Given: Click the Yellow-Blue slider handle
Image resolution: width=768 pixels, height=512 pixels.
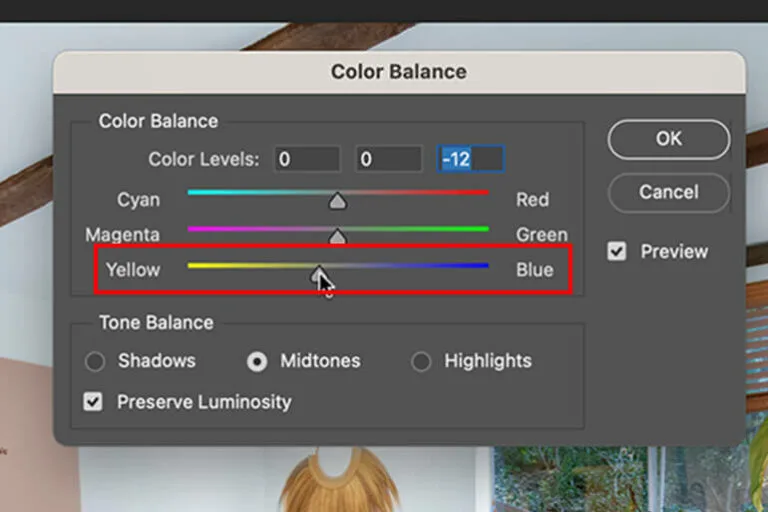Looking at the screenshot, I should 317,274.
